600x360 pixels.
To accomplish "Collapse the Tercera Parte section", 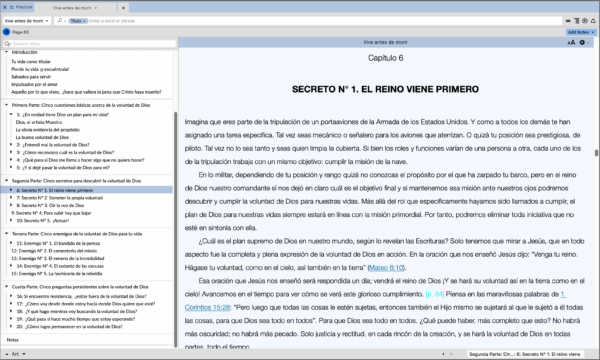I will (7, 234).
